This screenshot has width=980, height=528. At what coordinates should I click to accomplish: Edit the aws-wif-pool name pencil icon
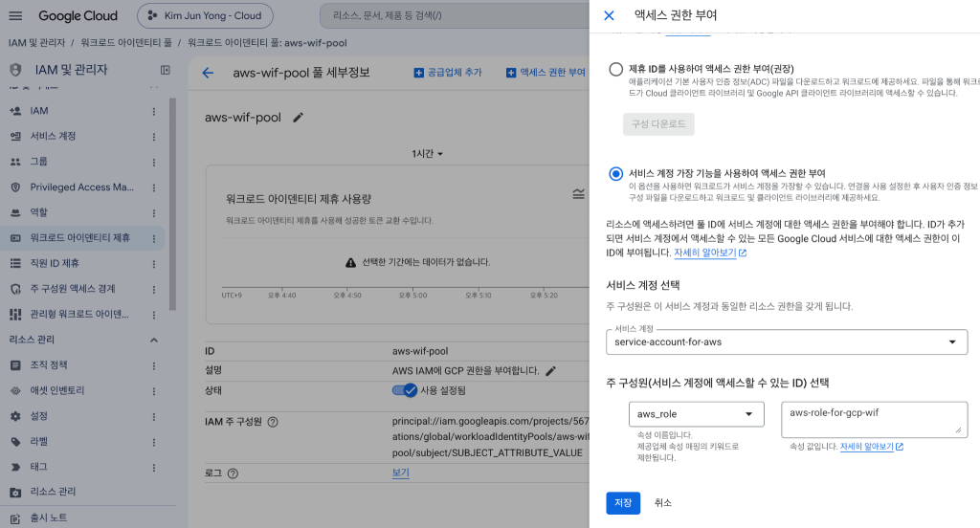pos(299,118)
